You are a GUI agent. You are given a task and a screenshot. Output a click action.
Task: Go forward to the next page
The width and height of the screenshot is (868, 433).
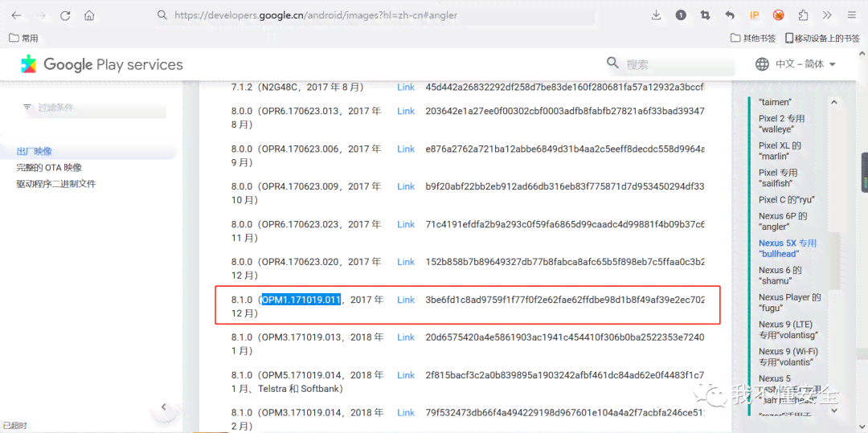click(x=41, y=15)
